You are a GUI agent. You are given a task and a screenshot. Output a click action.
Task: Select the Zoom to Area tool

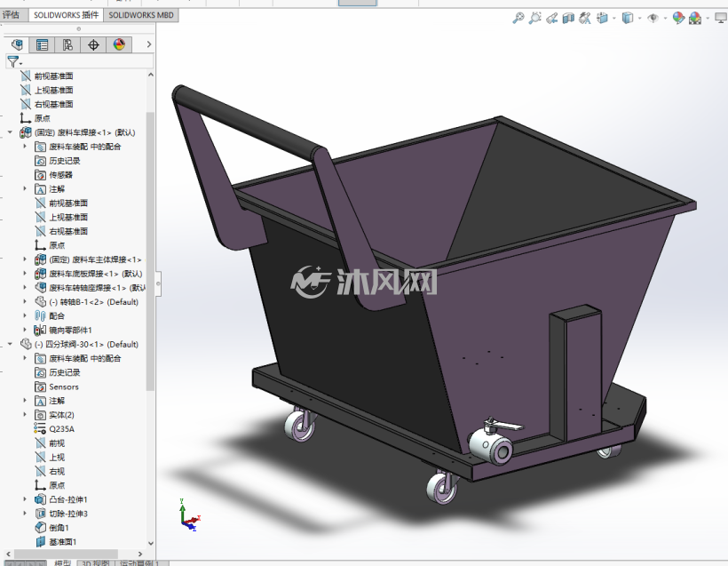coord(534,18)
